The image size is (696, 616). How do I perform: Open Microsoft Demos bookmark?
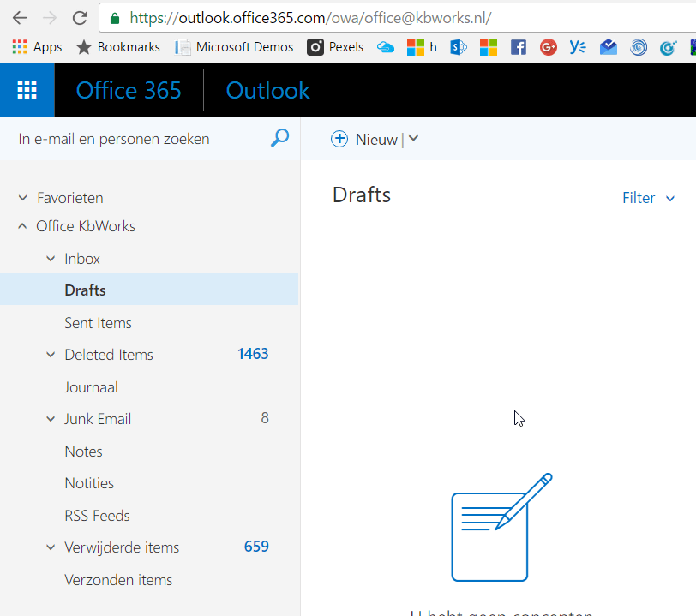point(234,46)
